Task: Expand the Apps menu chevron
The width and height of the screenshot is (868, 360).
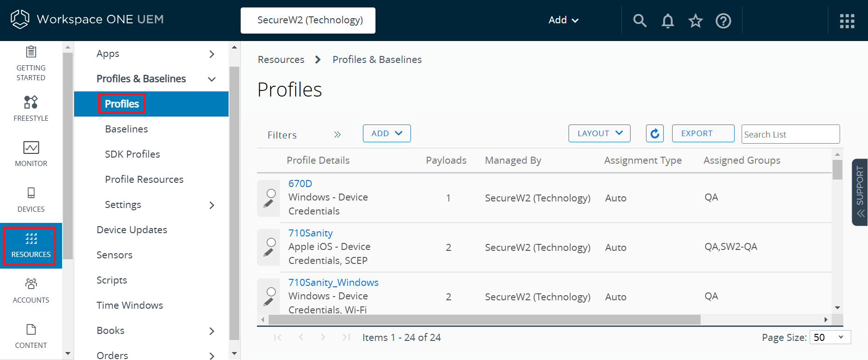Action: (212, 54)
